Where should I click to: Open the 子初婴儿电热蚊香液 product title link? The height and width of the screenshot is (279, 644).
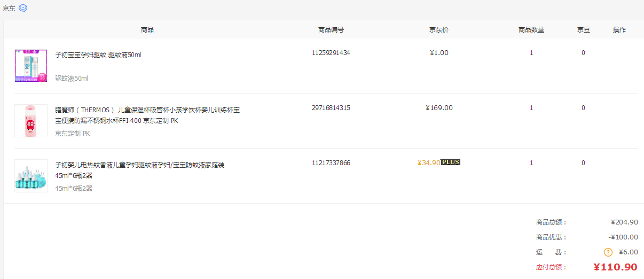click(140, 170)
